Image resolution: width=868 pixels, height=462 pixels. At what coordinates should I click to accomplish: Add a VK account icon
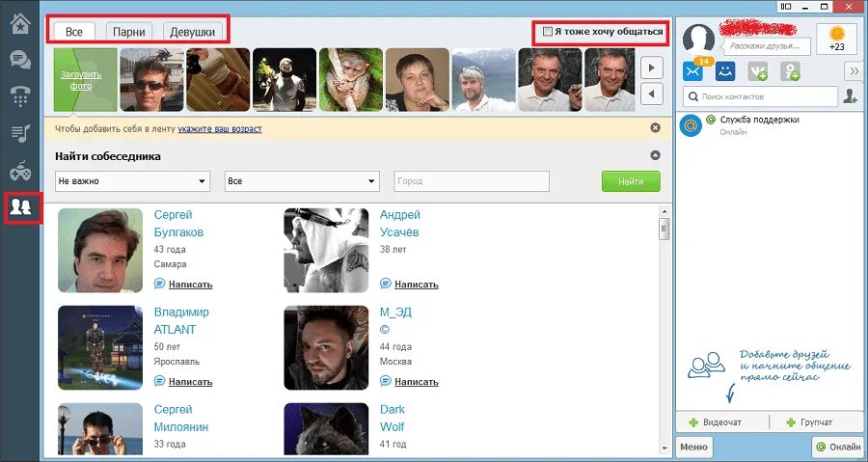tap(758, 71)
